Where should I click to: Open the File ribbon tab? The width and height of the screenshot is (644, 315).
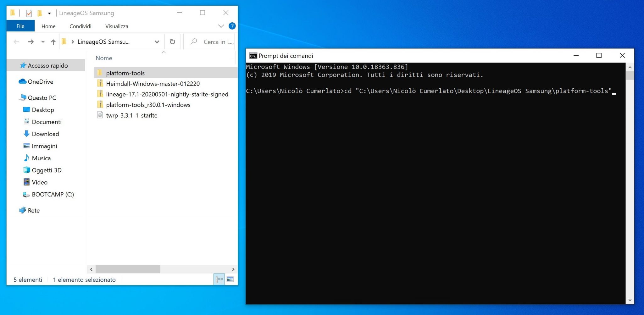coord(20,26)
